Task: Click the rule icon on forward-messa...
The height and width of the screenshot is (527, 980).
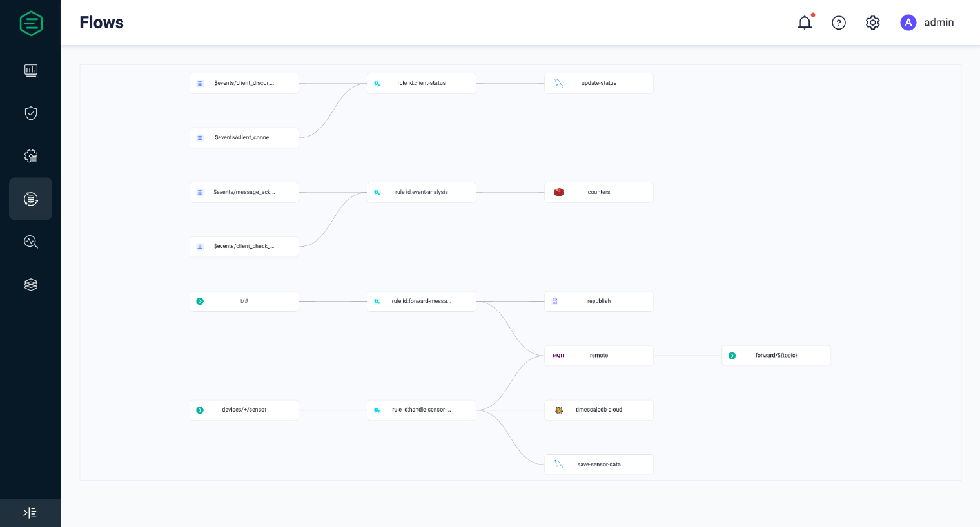Action: 377,301
